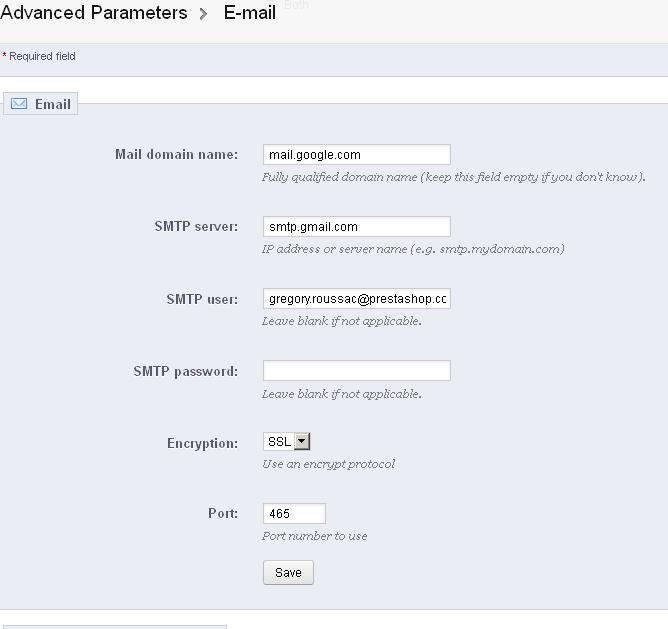Click the Port label
The height and width of the screenshot is (629, 668).
[x=223, y=513]
